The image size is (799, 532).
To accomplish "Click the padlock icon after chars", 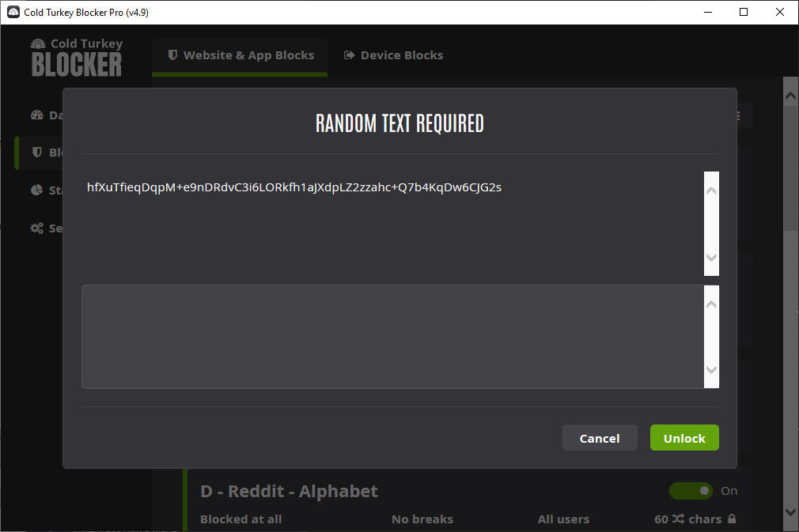I will [732, 519].
